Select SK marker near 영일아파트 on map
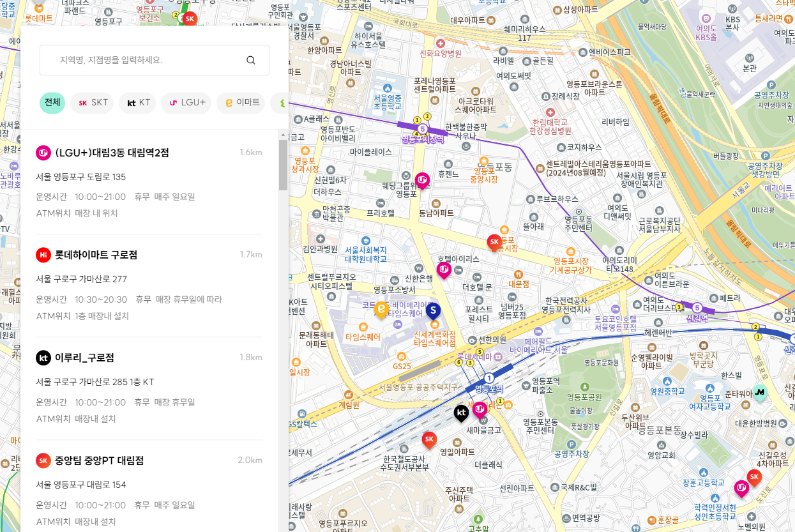 point(429,440)
